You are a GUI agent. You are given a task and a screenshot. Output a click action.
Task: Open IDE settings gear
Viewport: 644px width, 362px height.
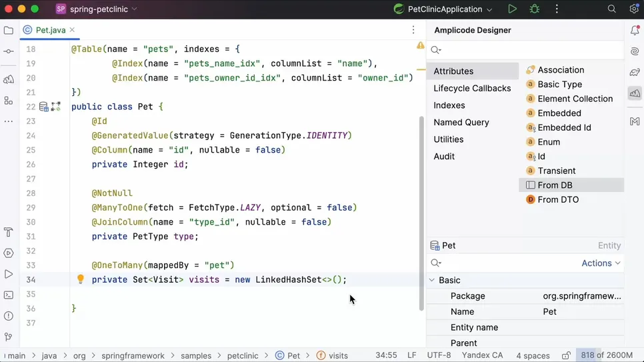pos(634,9)
